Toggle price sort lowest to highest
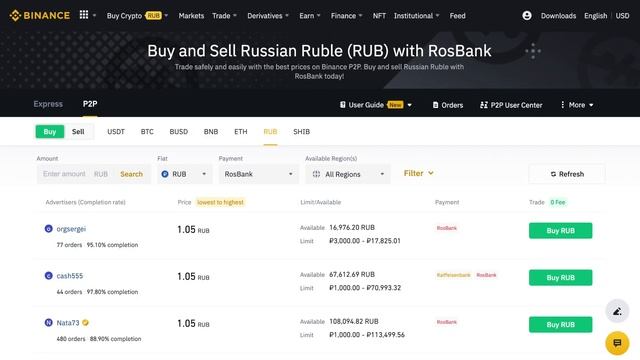Image resolution: width=640 pixels, height=360 pixels. point(220,202)
